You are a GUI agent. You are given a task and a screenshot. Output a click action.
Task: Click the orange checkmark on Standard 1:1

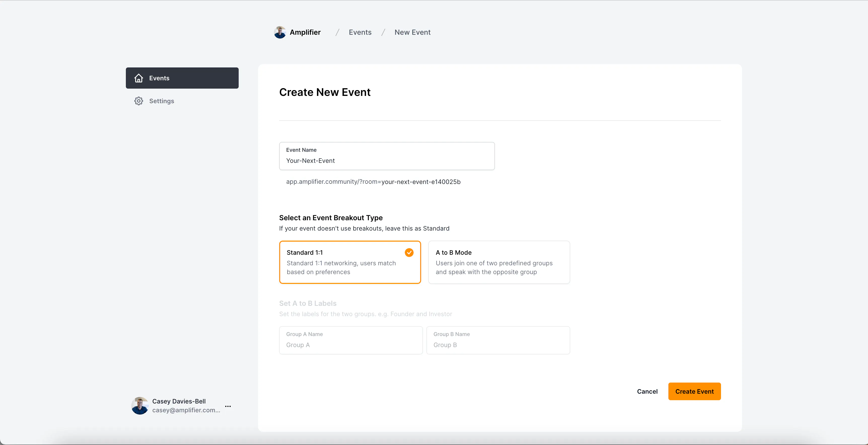409,253
